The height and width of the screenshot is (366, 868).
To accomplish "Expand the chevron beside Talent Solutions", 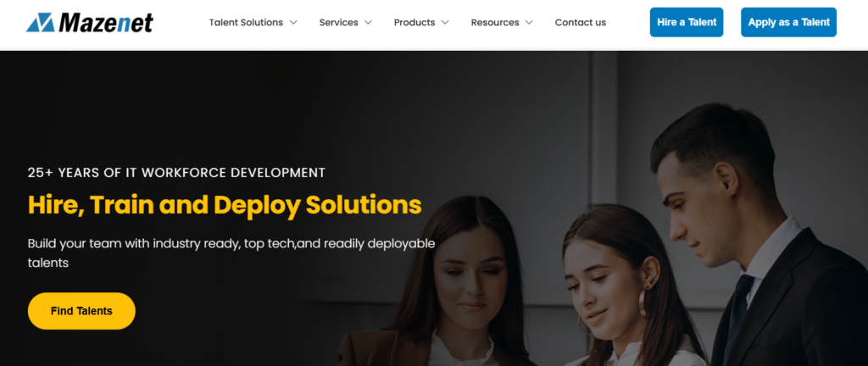I will click(293, 23).
